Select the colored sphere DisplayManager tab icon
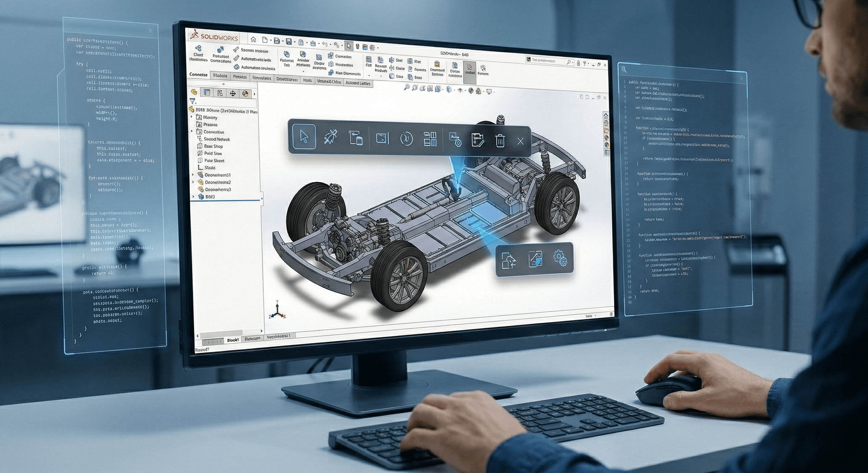868x473 pixels. coord(245,94)
